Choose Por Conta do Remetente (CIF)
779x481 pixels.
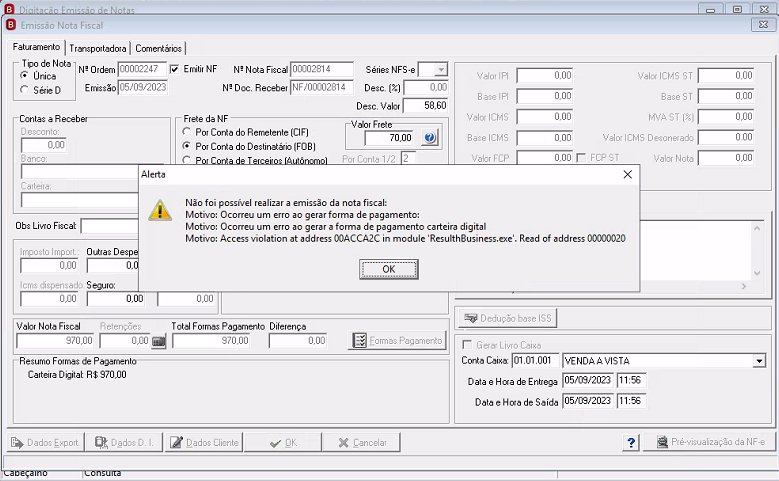[x=187, y=132]
